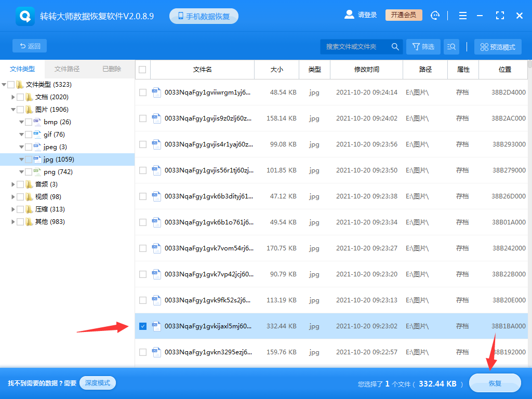Click the gif file type icon in tree
The height and width of the screenshot is (399, 532).
[37, 135]
